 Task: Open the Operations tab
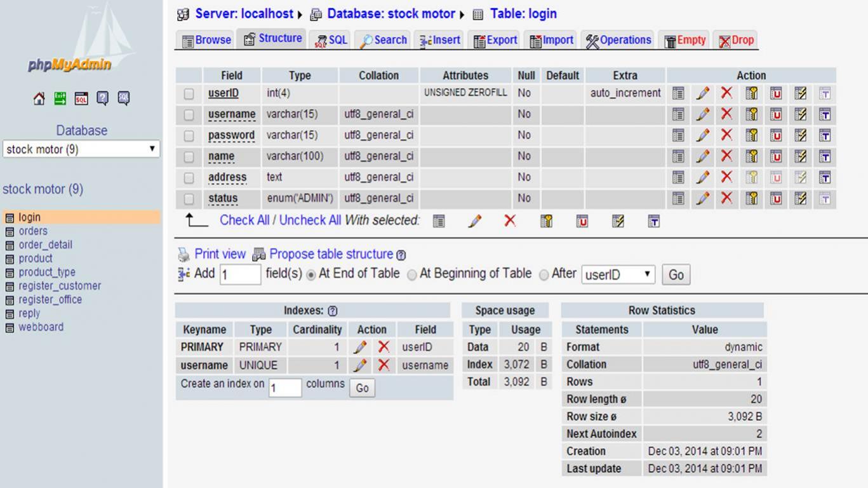tap(618, 40)
